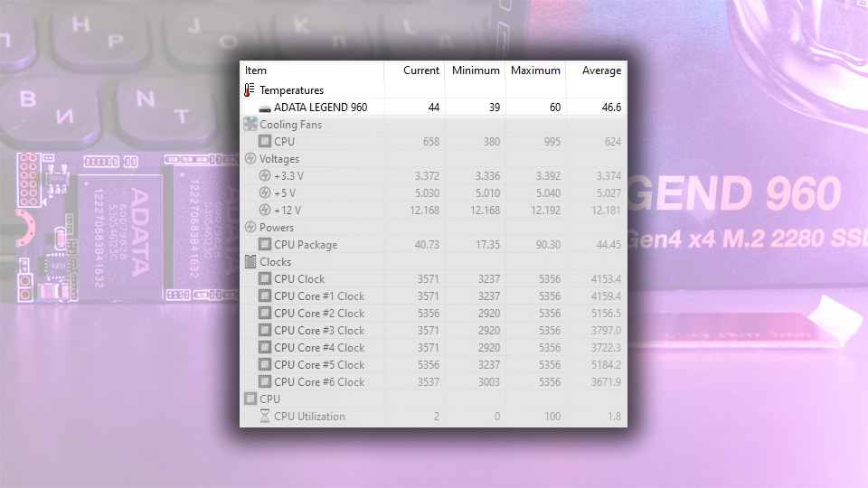Select the CPU Core #6 Clock label
The height and width of the screenshot is (488, 868).
pyautogui.click(x=319, y=381)
